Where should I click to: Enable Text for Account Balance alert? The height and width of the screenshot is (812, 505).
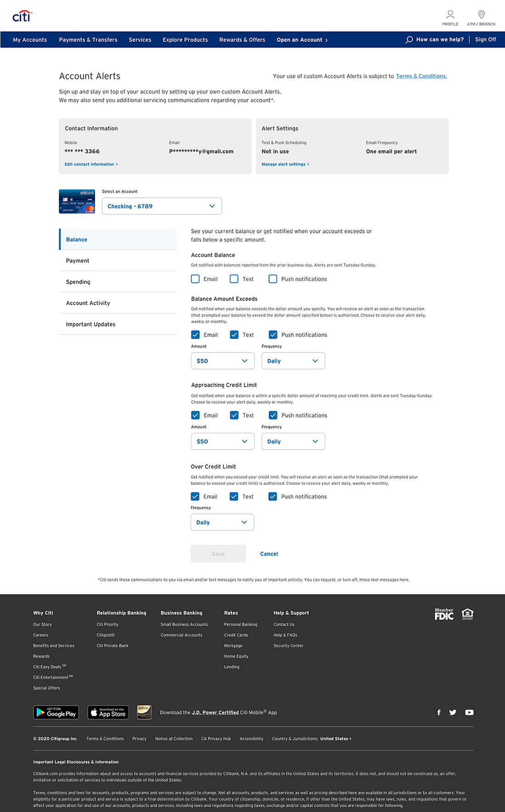coord(234,279)
